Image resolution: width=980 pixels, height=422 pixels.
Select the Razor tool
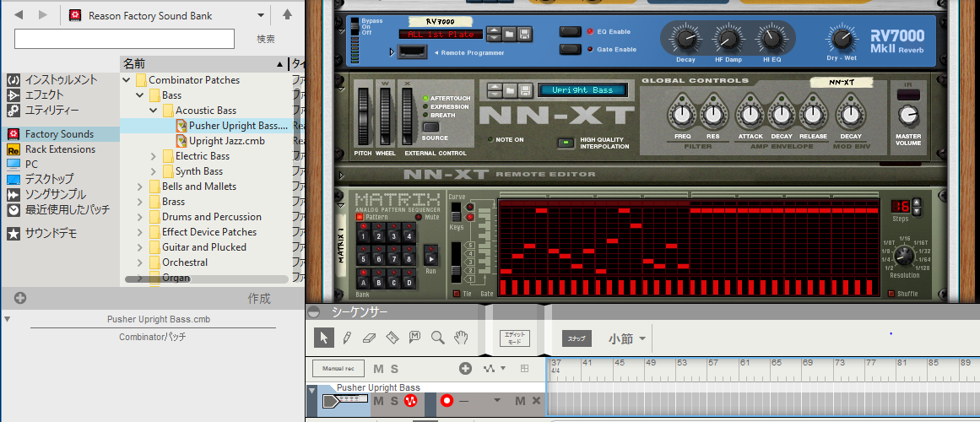pos(392,338)
